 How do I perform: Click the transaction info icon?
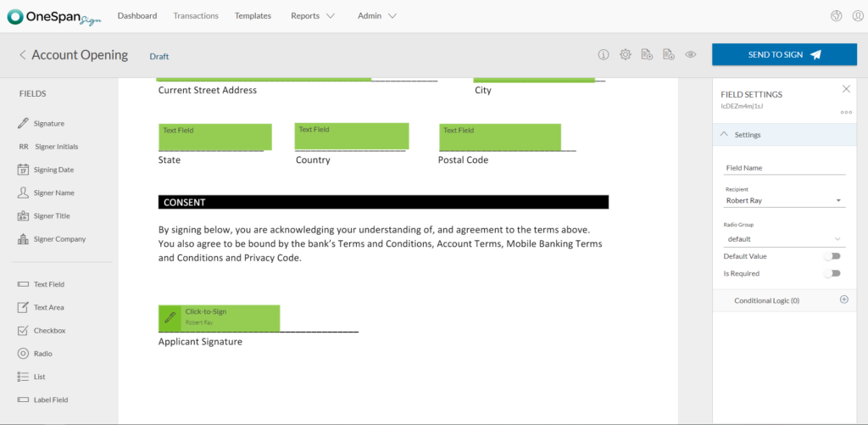click(x=604, y=55)
